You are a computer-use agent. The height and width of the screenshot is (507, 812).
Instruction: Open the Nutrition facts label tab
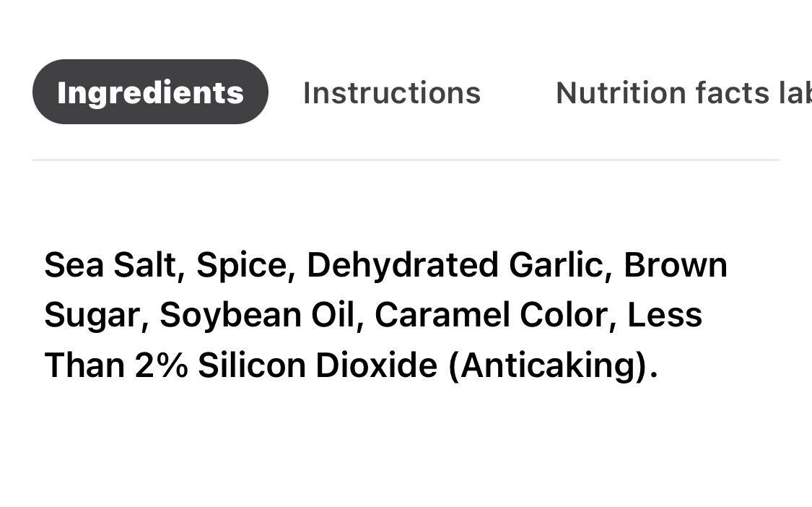pyautogui.click(x=684, y=93)
